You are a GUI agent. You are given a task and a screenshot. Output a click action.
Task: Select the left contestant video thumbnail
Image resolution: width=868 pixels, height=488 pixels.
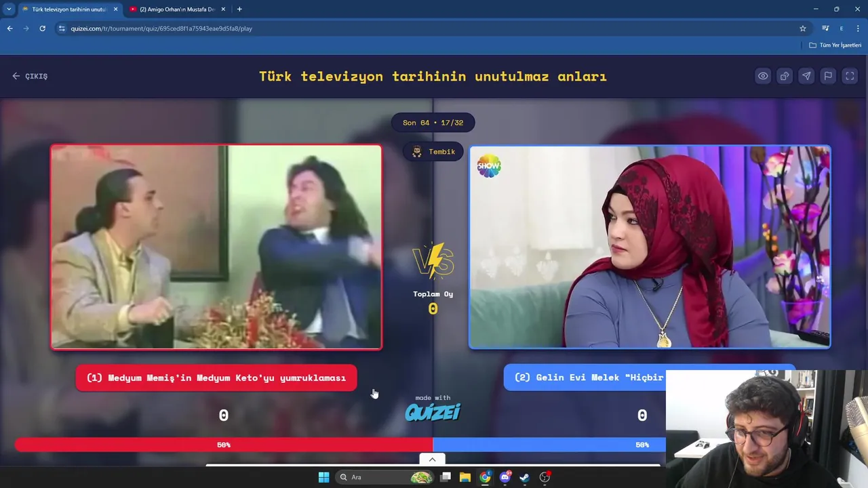coord(216,247)
